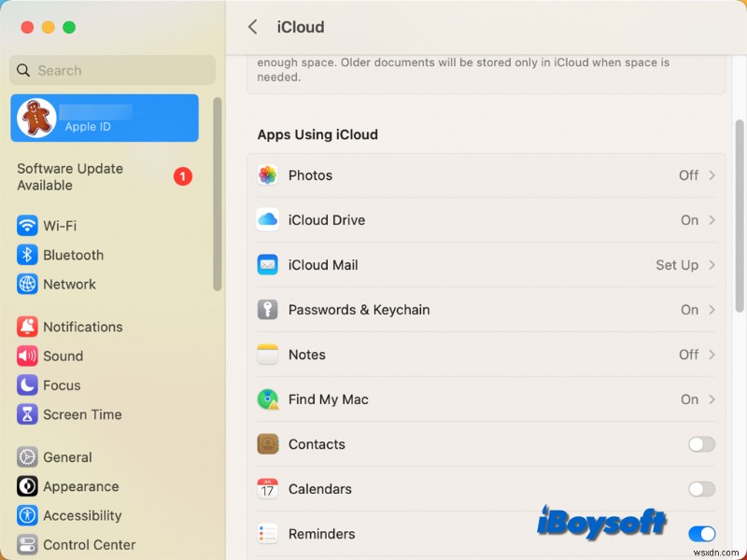This screenshot has width=747, height=560.
Task: Open Control Center label in sidebar
Action: click(x=90, y=545)
